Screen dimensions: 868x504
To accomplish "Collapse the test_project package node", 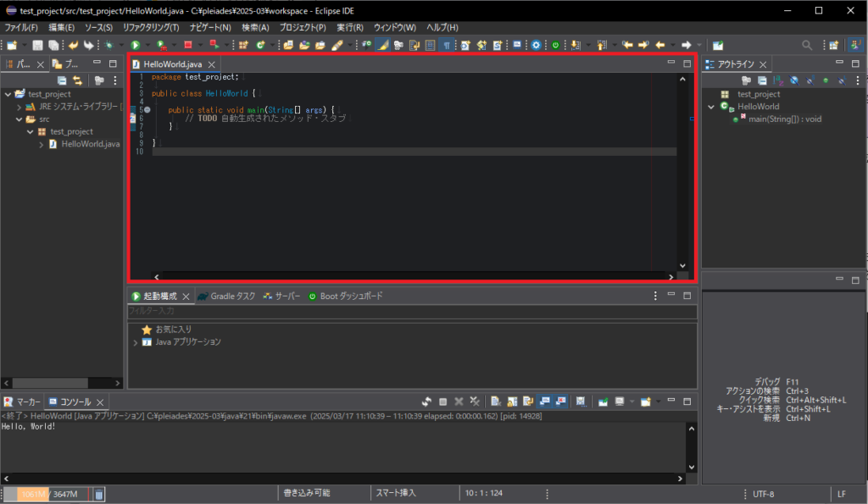I will tap(30, 131).
